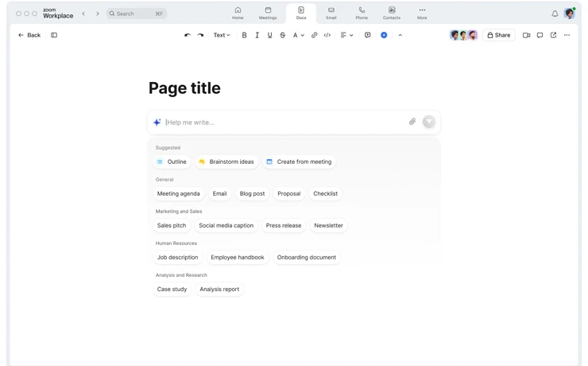This screenshot has height=366, width=588.
Task: Click the Page title heading
Action: pos(184,88)
